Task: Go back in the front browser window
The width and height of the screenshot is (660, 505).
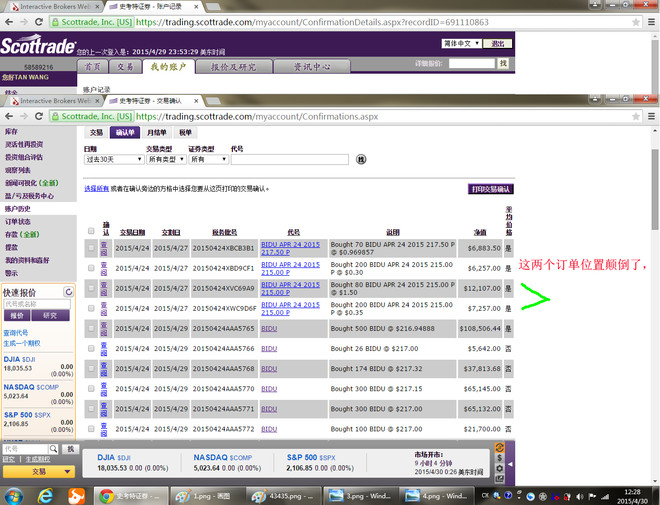Action: 9,116
